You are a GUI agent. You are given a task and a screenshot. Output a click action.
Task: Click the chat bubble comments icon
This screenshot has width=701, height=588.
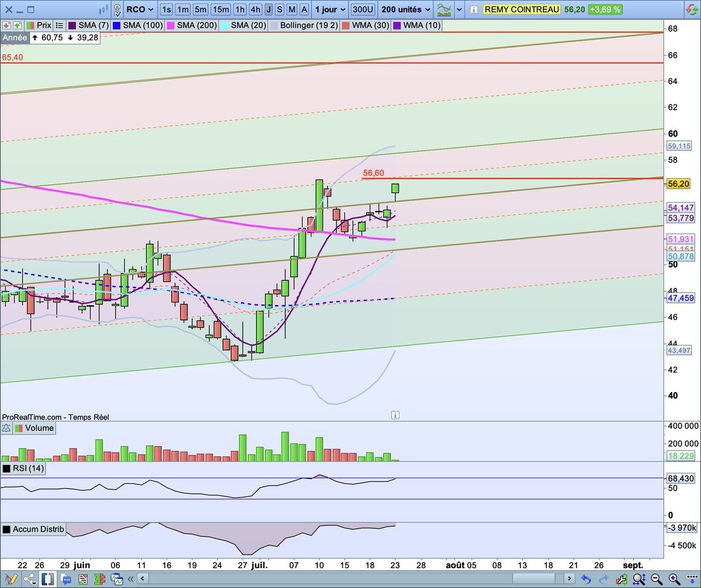click(x=66, y=579)
